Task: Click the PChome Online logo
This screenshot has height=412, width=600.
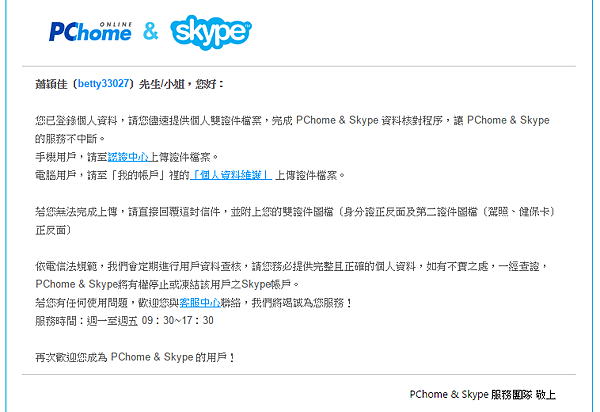Action: [90, 32]
